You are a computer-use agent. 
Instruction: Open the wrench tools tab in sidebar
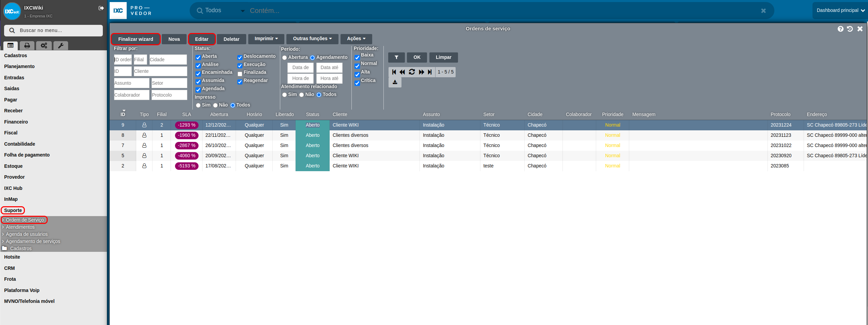coord(61,45)
